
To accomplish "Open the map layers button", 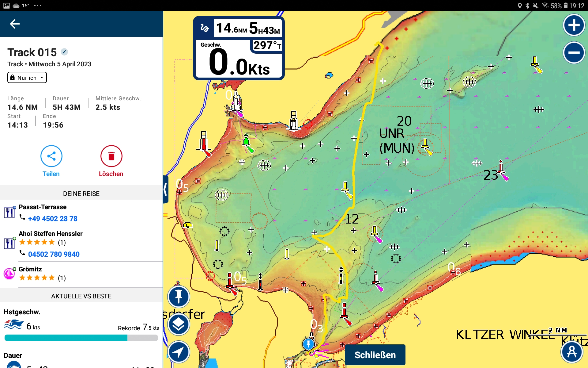I will point(179,324).
